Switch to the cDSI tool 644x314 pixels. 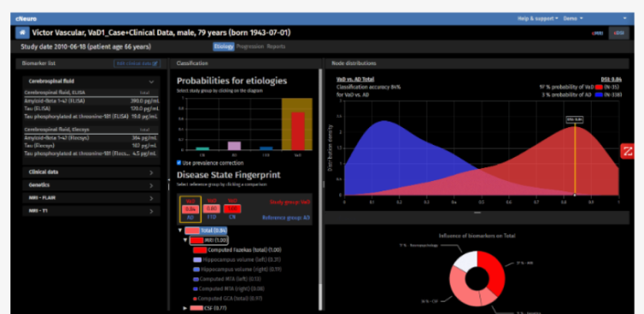pyautogui.click(x=618, y=33)
